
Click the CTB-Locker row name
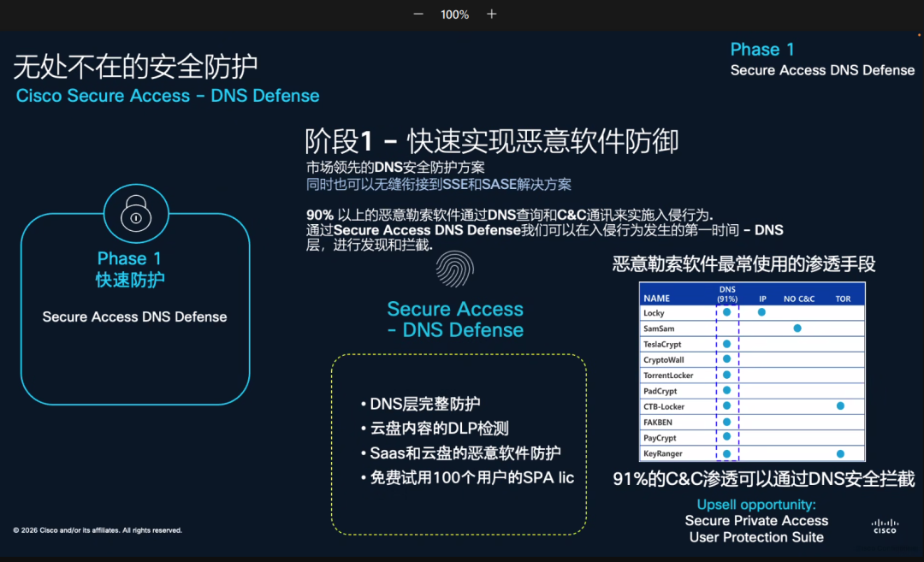click(x=664, y=406)
